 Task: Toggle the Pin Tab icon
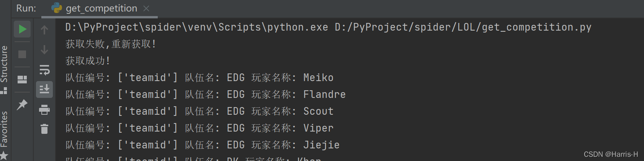pos(22,104)
